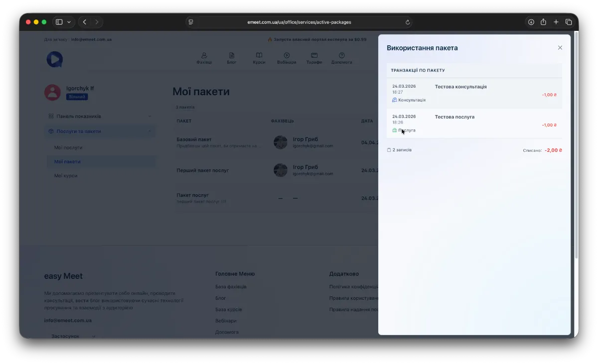Select Мої послуги in sidebar
The height and width of the screenshot is (364, 598).
(68, 148)
